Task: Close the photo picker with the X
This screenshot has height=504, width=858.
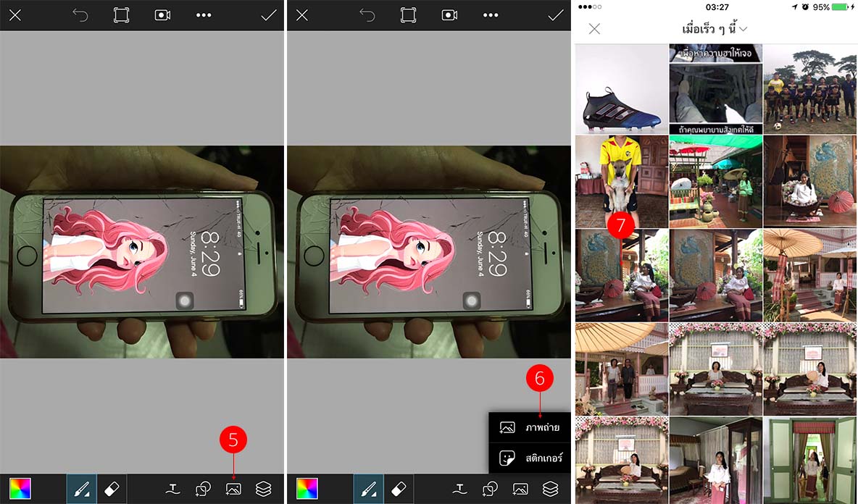Action: point(594,29)
